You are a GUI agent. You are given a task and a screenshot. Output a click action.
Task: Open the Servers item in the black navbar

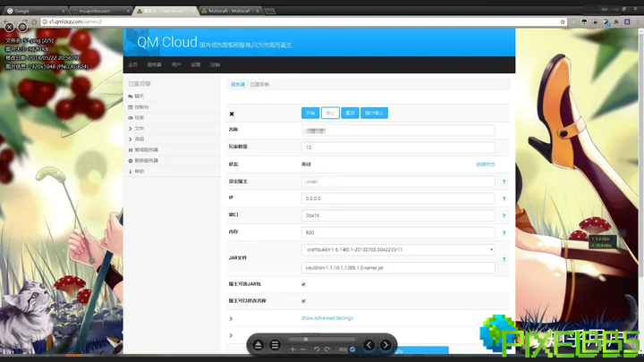(x=155, y=65)
